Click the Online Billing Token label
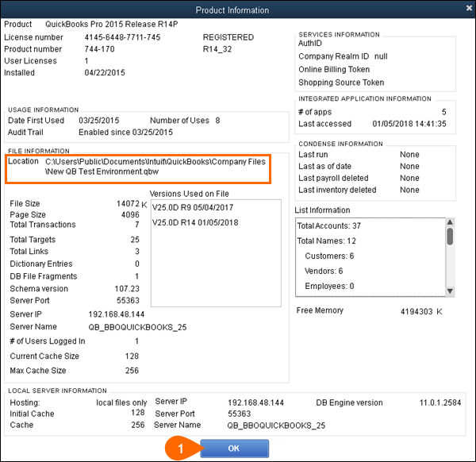Image resolution: width=476 pixels, height=462 pixels. [334, 70]
